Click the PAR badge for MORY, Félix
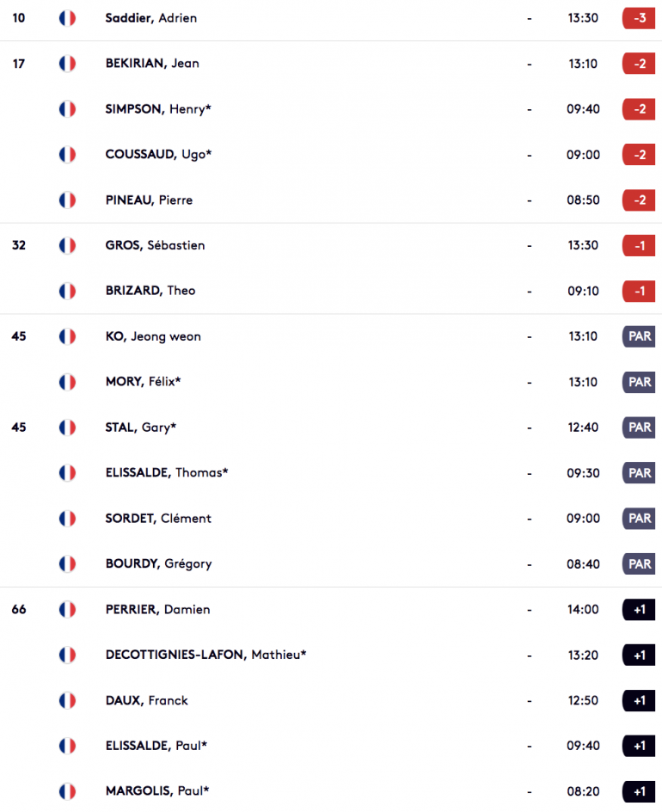 (x=640, y=382)
